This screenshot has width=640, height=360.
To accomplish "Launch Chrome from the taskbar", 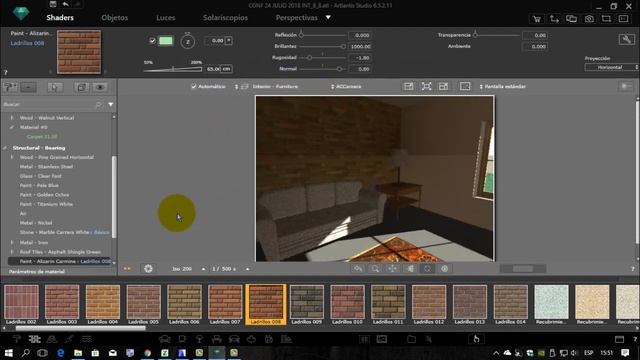I will pos(147,353).
